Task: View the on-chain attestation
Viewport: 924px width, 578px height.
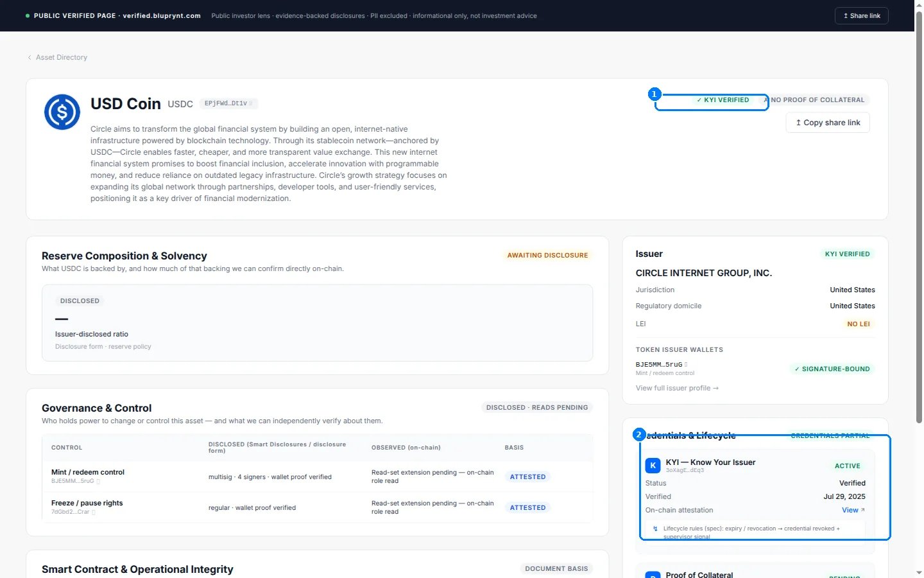Action: [x=853, y=510]
